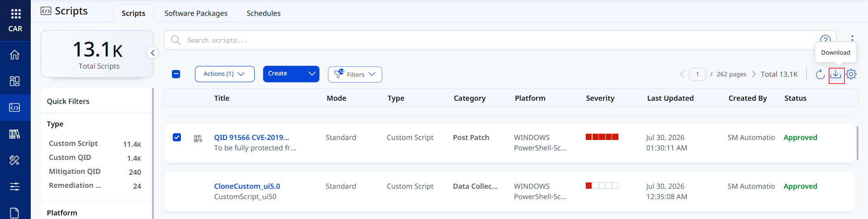Open the CloneCustom_ui5.0 script link
868x219 pixels.
point(247,186)
